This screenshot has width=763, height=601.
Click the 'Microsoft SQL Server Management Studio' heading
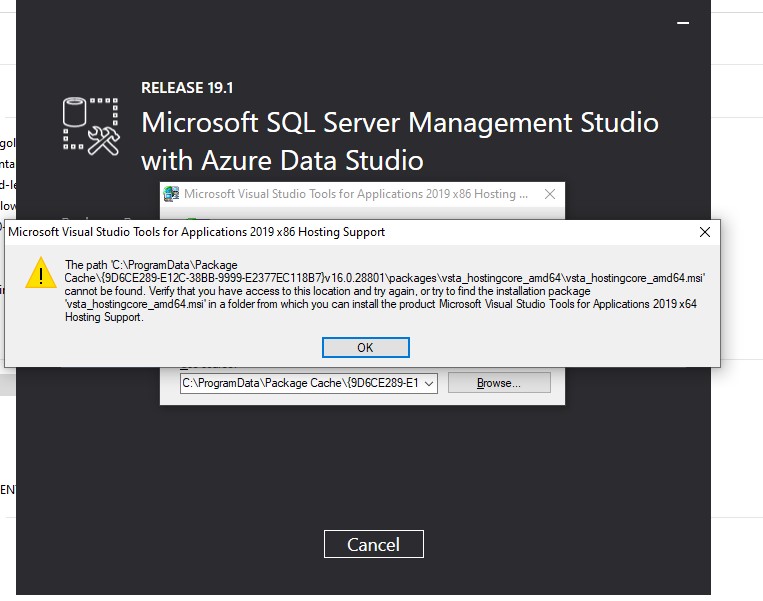tap(400, 123)
